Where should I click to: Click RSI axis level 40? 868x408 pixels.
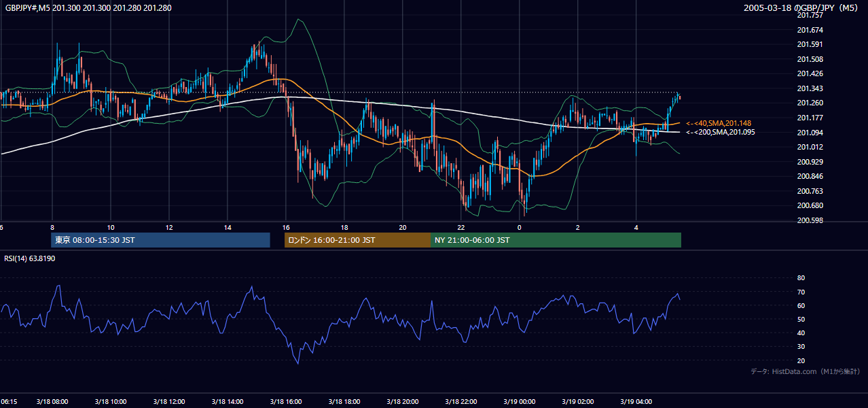[x=801, y=333]
